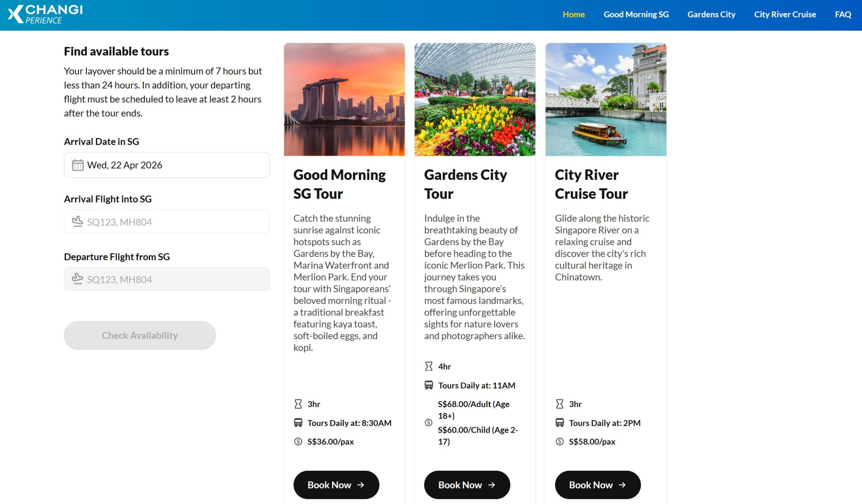Click the bus icon next to Tours Daily at 11AM
The image size is (862, 504).
coord(429,385)
